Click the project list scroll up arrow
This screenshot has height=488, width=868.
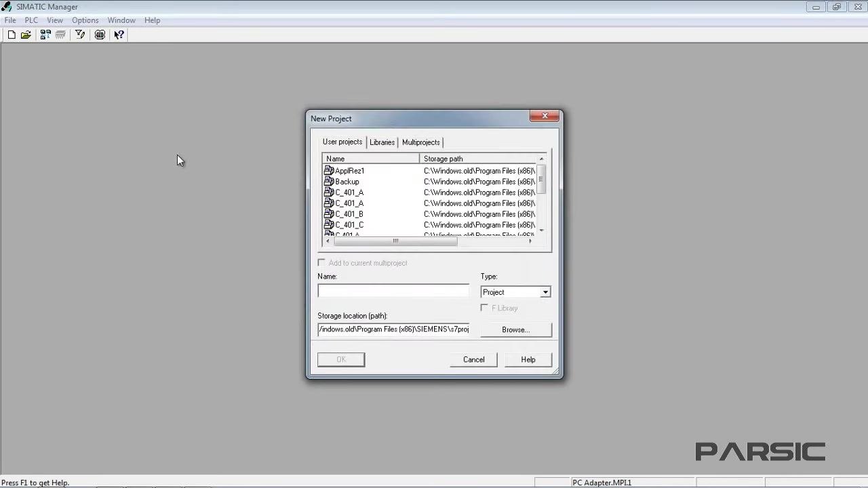pos(541,159)
